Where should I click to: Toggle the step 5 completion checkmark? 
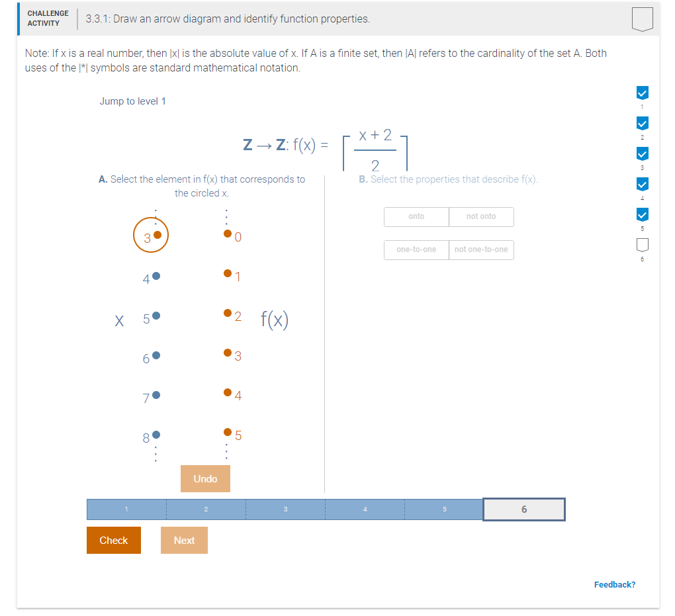tap(642, 214)
